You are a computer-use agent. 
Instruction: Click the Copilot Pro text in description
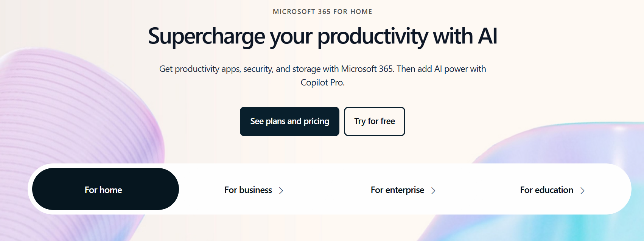click(322, 82)
